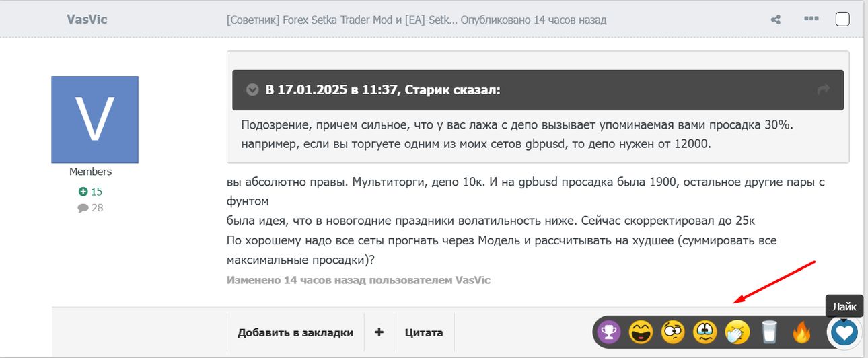The height and width of the screenshot is (358, 868).
Task: Open the VasVic avatar thumbnail
Action: [95, 119]
